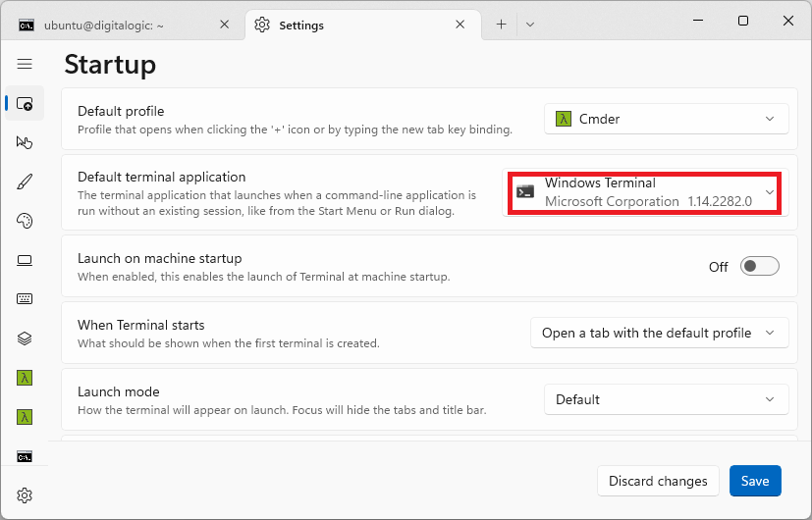812x520 pixels.
Task: Minimize the Terminal window
Action: pyautogui.click(x=698, y=21)
